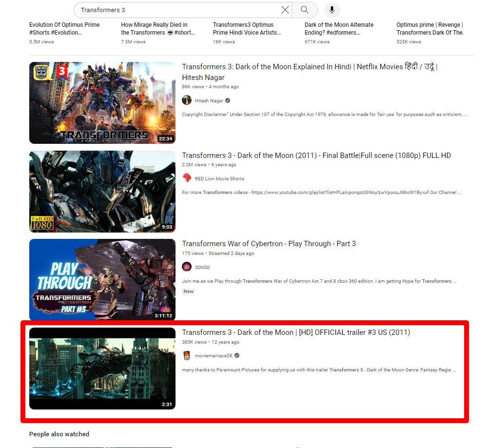Screen dimensions: 489x448
Task: Open Evolution Of Optimus Prime short
Action: click(64, 29)
